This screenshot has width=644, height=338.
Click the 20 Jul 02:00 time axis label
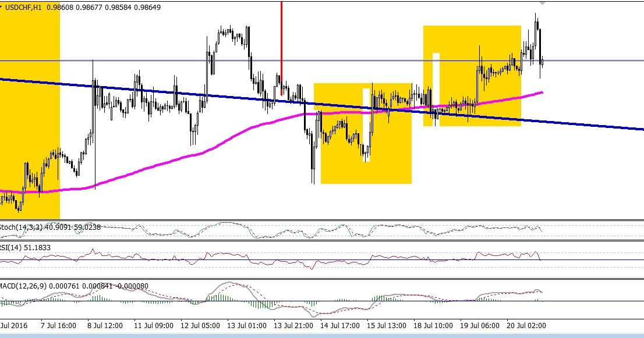coord(526,325)
